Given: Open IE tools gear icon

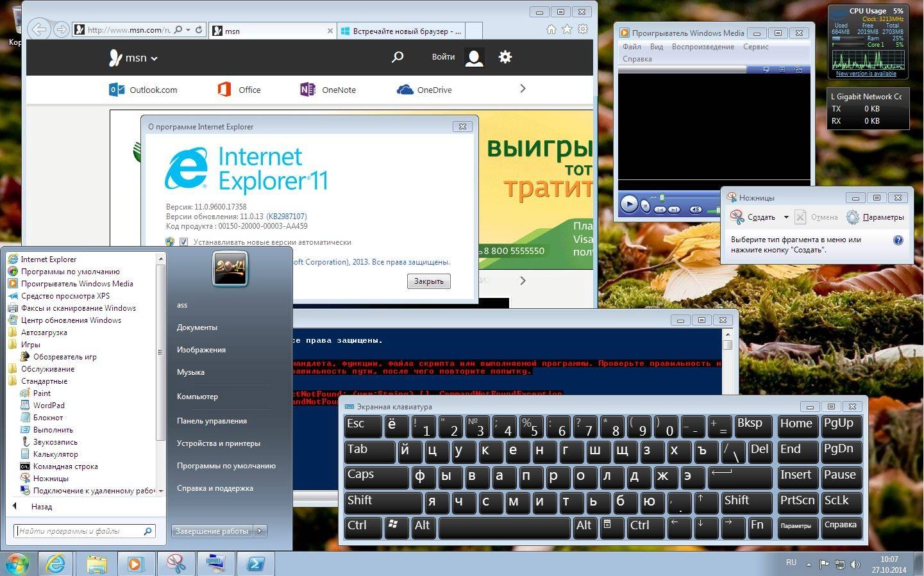Looking at the screenshot, I should pyautogui.click(x=582, y=29).
